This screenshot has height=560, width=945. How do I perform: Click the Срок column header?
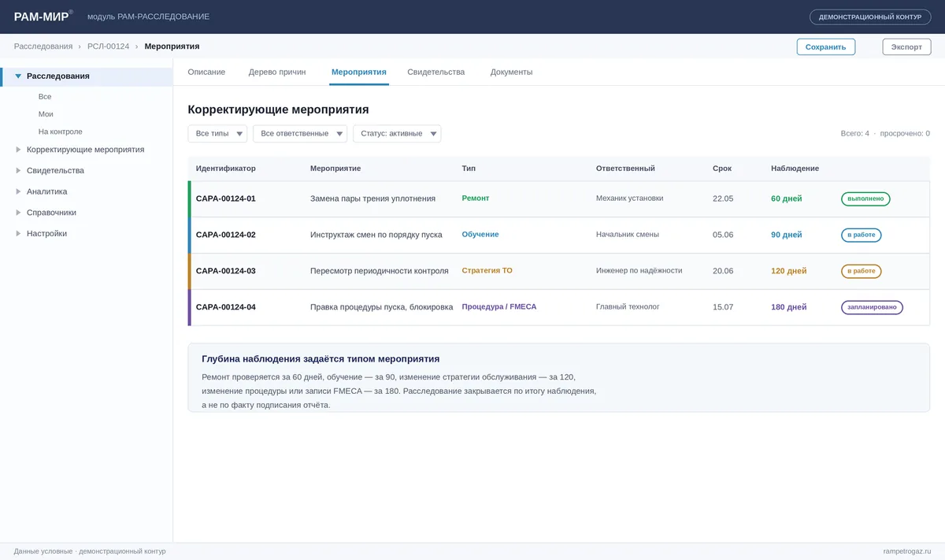click(x=722, y=169)
